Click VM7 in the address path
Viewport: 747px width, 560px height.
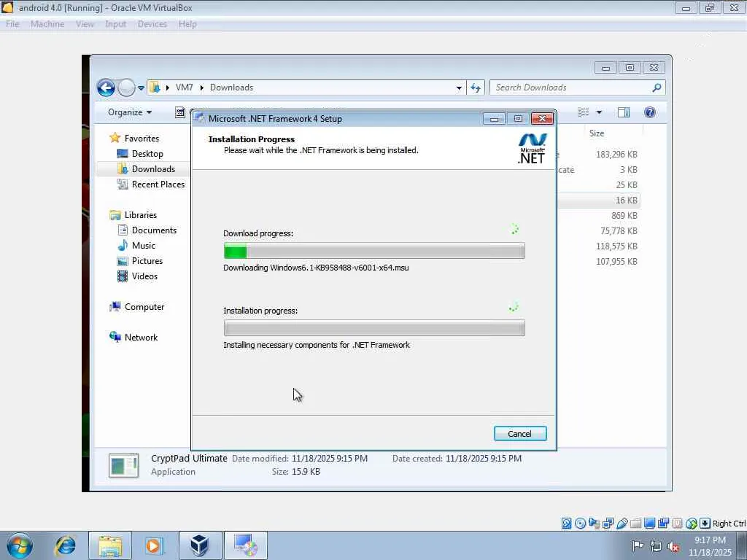185,87
